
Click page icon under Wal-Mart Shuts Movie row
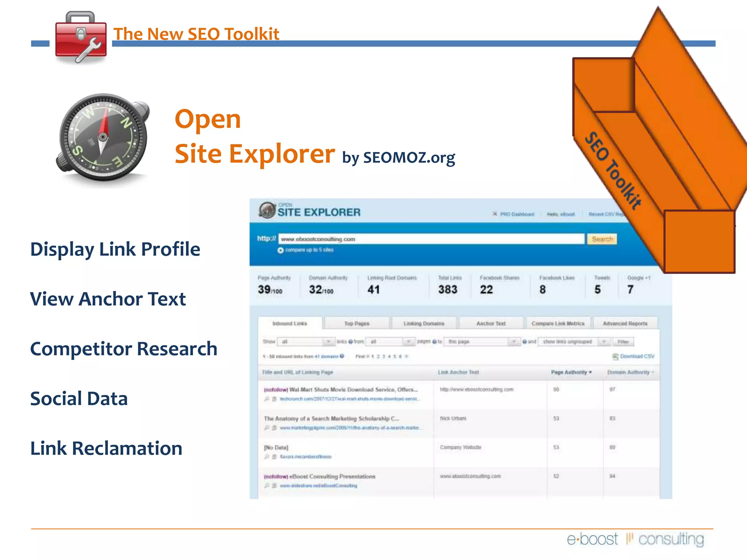[274, 399]
